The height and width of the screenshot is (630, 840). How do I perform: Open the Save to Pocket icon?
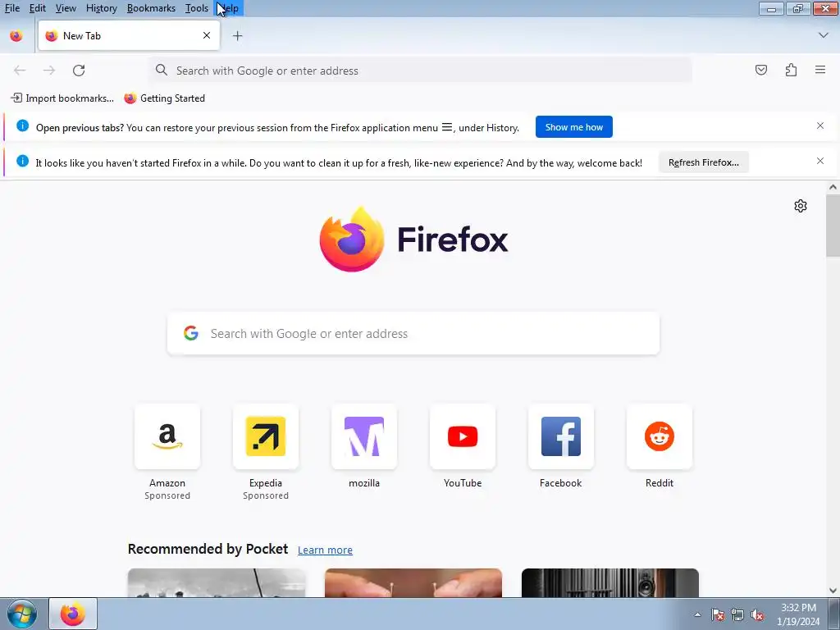point(761,71)
